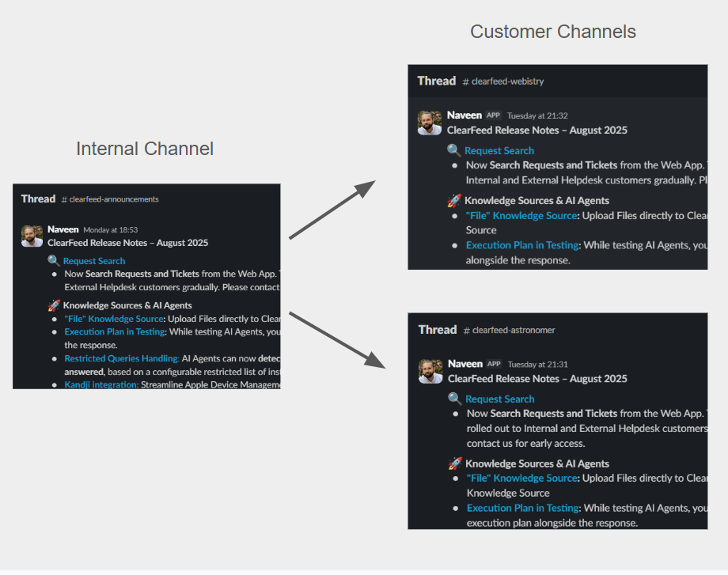
Task: Click "execution plan alongside the response." in clearfeed-astronomer
Action: tap(552, 524)
